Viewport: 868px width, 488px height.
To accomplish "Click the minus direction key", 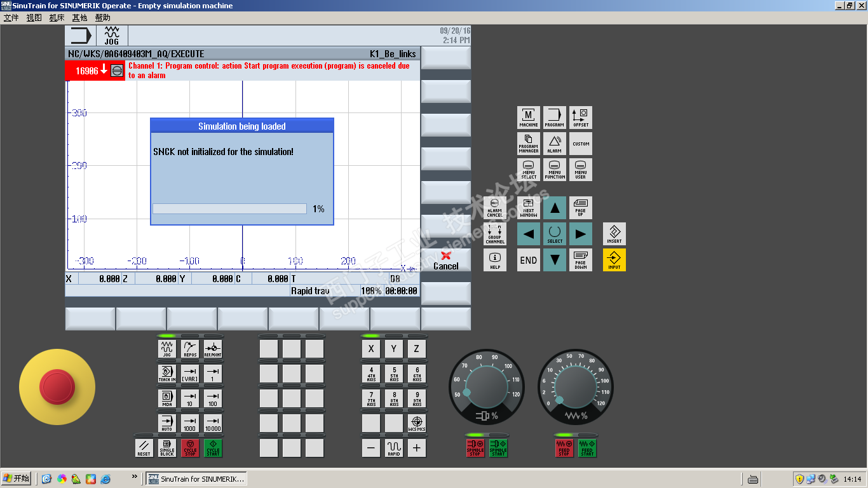I will point(371,448).
